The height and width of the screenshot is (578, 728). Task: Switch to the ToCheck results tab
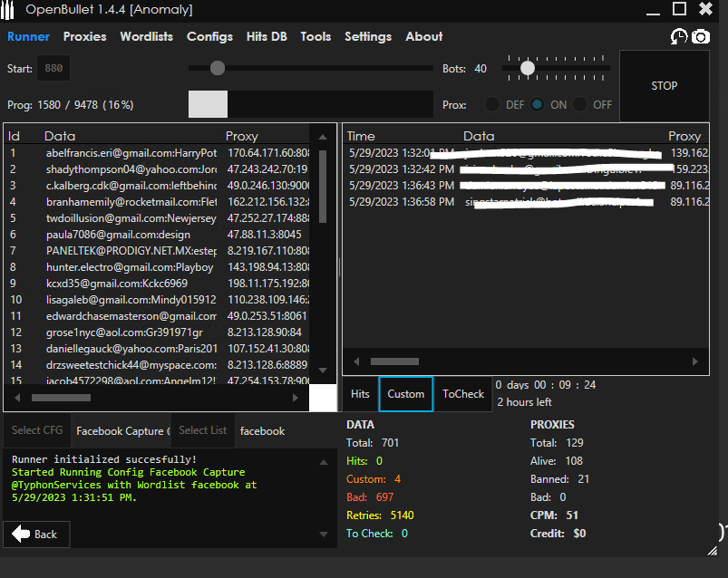[463, 394]
